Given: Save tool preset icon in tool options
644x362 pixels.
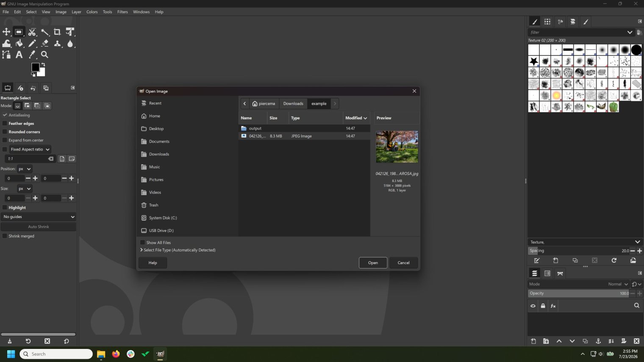Looking at the screenshot, I should [x=10, y=341].
